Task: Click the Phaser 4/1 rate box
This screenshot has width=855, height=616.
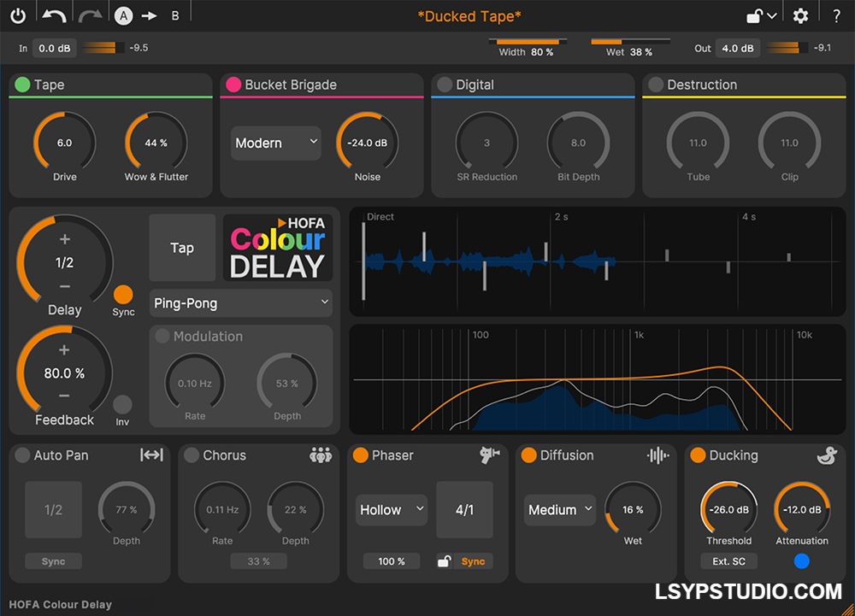Action: point(464,510)
